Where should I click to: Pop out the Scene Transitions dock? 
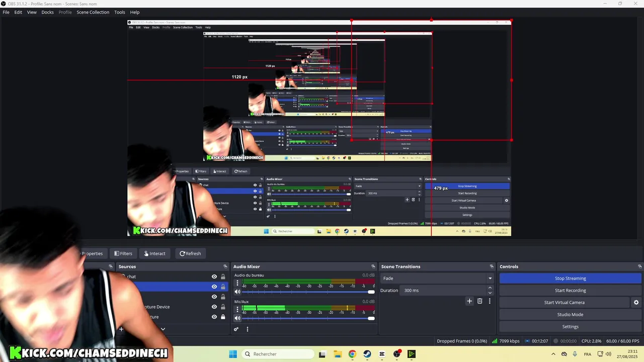coord(492,266)
